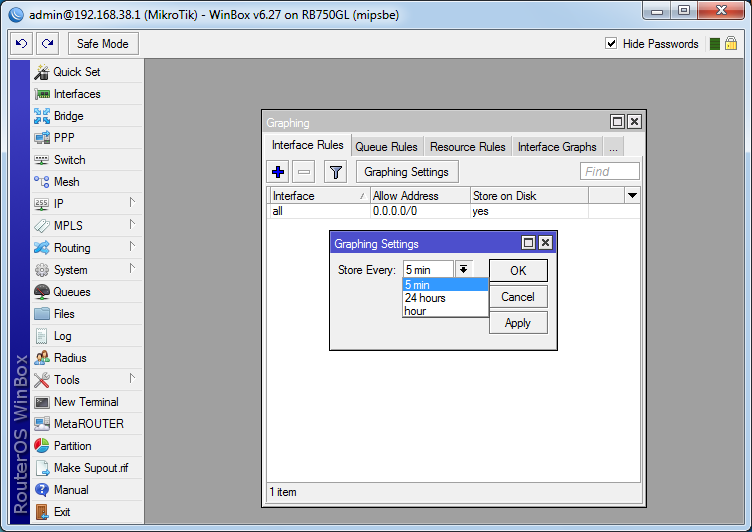Expand the Tools submenu
The height and width of the screenshot is (532, 752).
point(132,379)
